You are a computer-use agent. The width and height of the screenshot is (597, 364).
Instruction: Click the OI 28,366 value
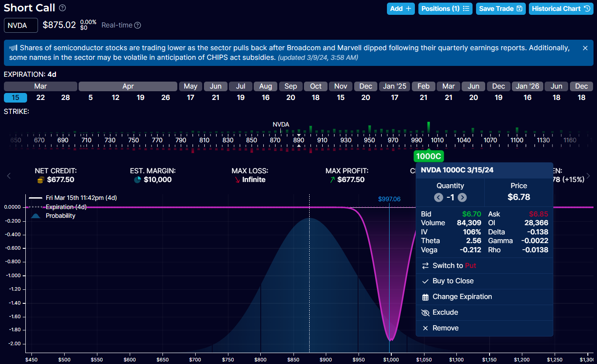point(536,223)
